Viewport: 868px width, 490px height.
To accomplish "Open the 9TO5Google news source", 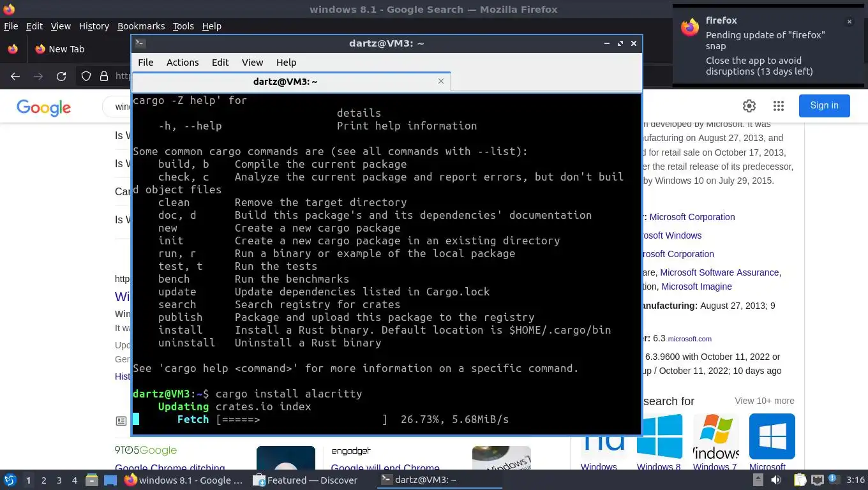I will 146,450.
